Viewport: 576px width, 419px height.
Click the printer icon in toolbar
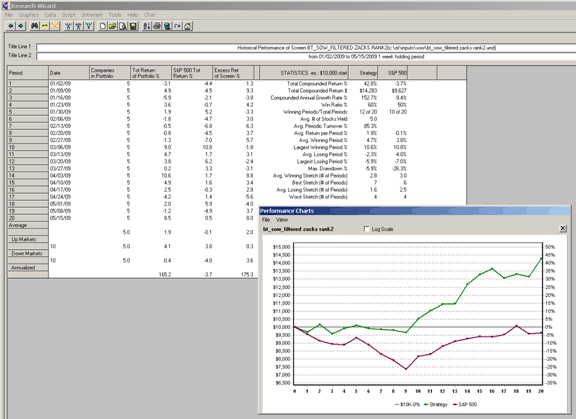(x=157, y=26)
